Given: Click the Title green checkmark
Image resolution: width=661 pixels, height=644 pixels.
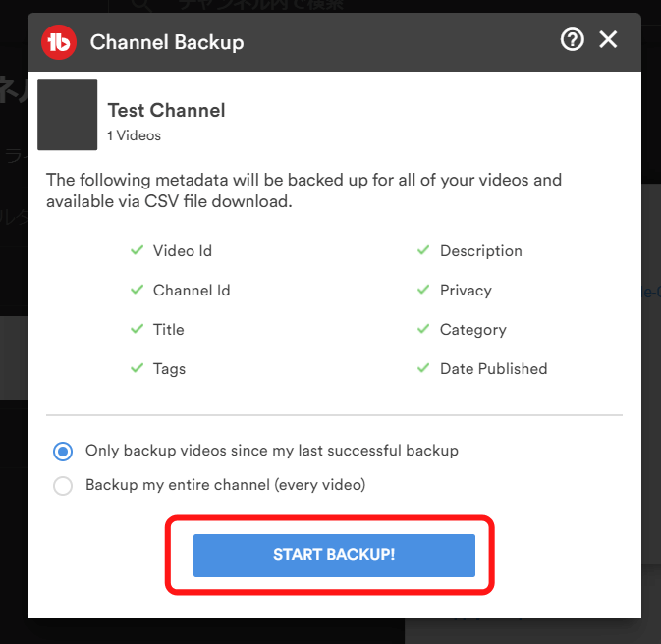Looking at the screenshot, I should tap(137, 328).
